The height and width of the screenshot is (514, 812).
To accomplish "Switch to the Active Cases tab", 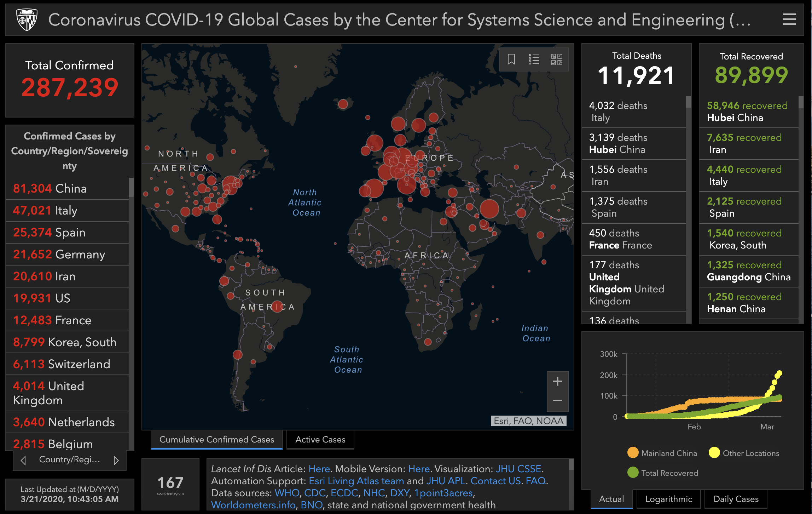I will 320,440.
